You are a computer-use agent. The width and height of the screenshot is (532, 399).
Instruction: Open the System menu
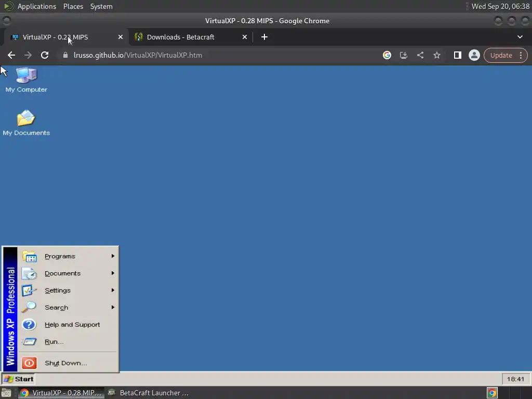pyautogui.click(x=101, y=6)
